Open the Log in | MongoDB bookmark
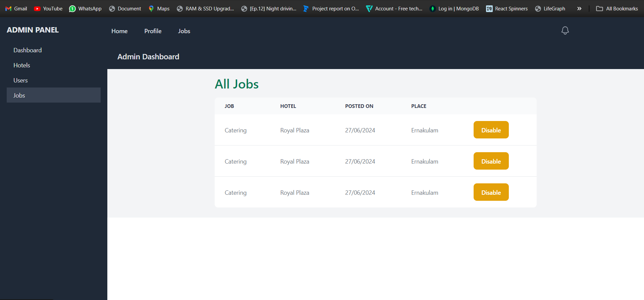The width and height of the screenshot is (644, 300). tap(454, 9)
